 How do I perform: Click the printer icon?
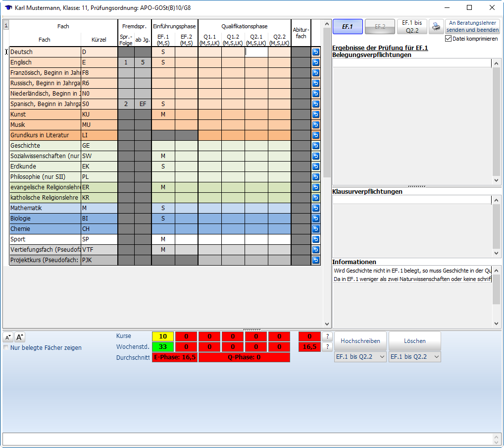point(436,26)
